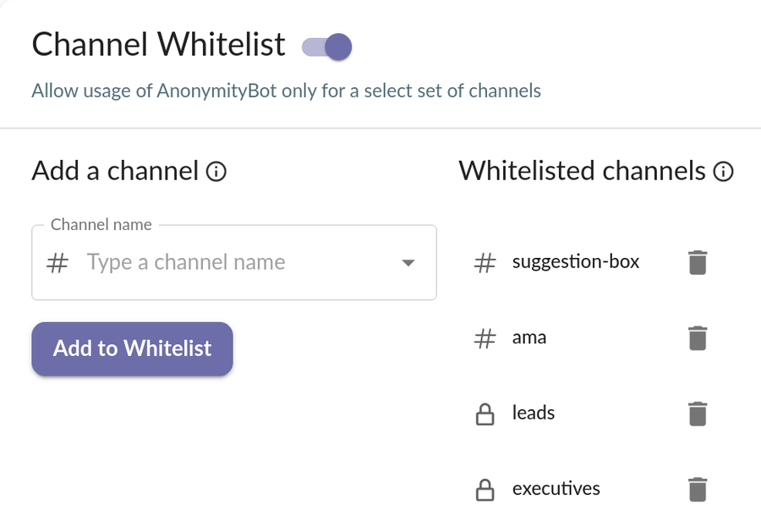Click the lock icon next to leads

click(485, 414)
